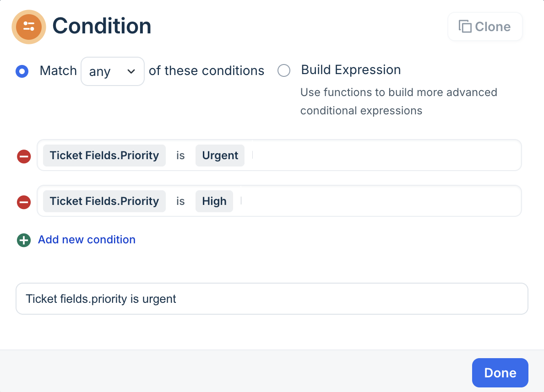Image resolution: width=544 pixels, height=392 pixels.
Task: Remove the Priority is High condition
Action: click(x=24, y=202)
